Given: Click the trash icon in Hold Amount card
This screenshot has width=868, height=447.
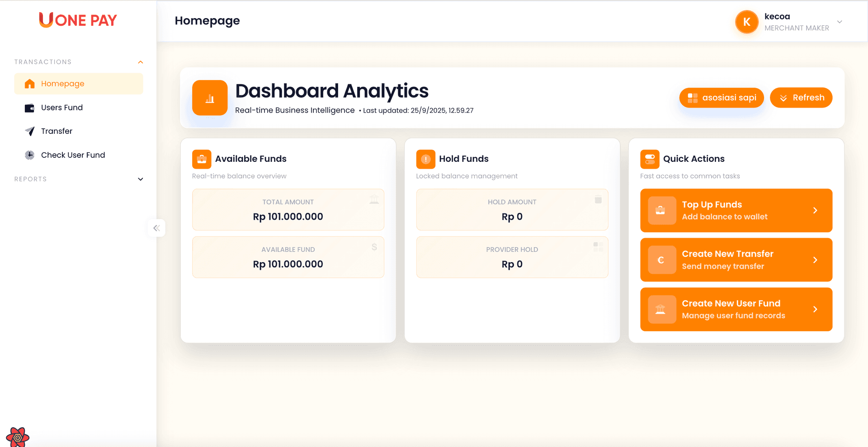Looking at the screenshot, I should [x=598, y=199].
